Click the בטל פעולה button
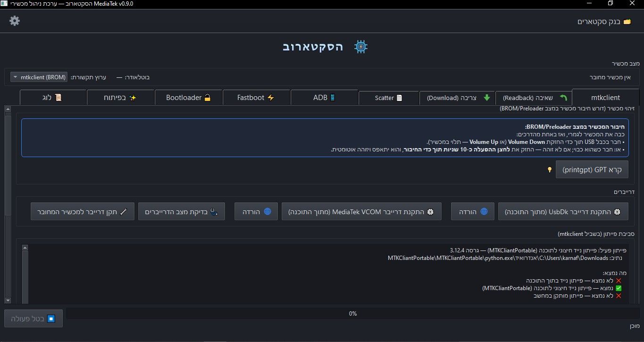 pyautogui.click(x=33, y=318)
